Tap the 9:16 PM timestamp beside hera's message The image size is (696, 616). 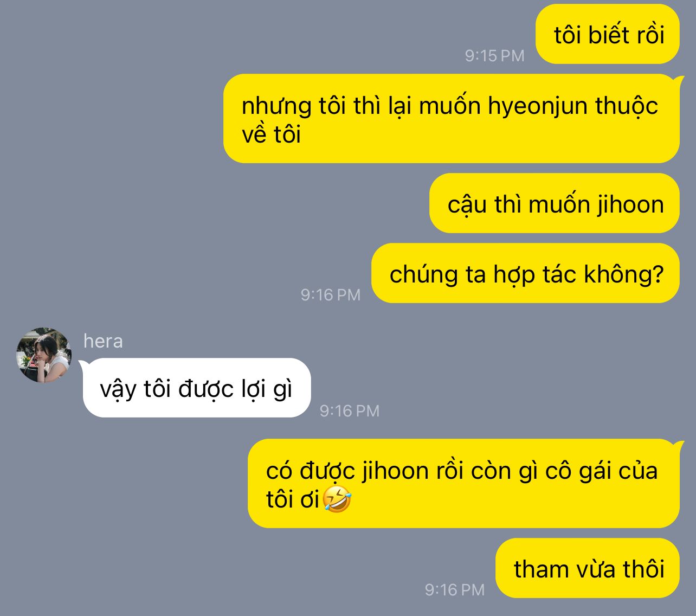(x=349, y=410)
